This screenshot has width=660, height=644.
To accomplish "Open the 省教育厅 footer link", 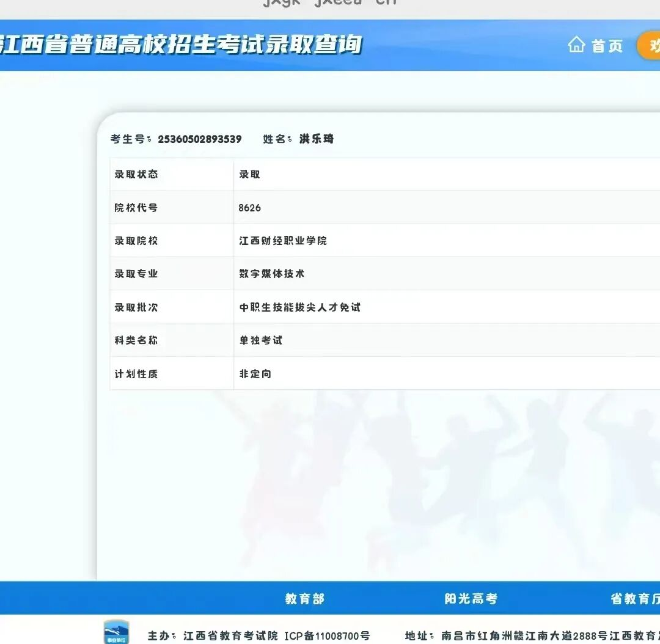I will coord(635,599).
